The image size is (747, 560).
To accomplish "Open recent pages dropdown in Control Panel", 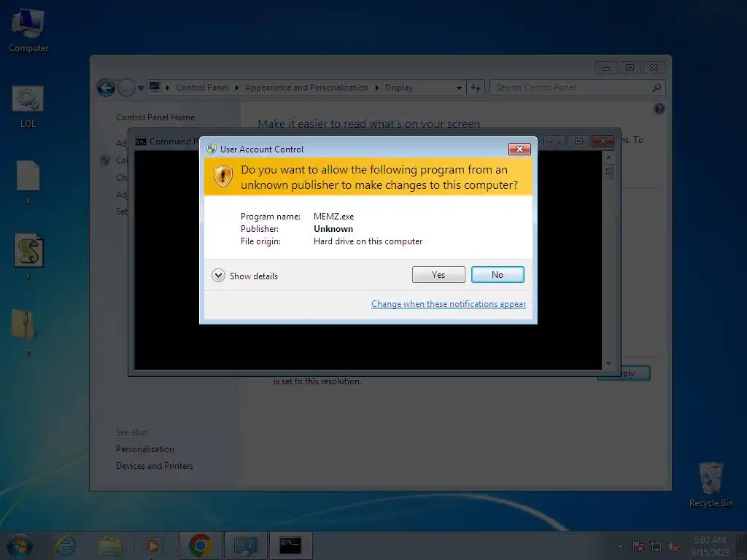I will pyautogui.click(x=141, y=88).
